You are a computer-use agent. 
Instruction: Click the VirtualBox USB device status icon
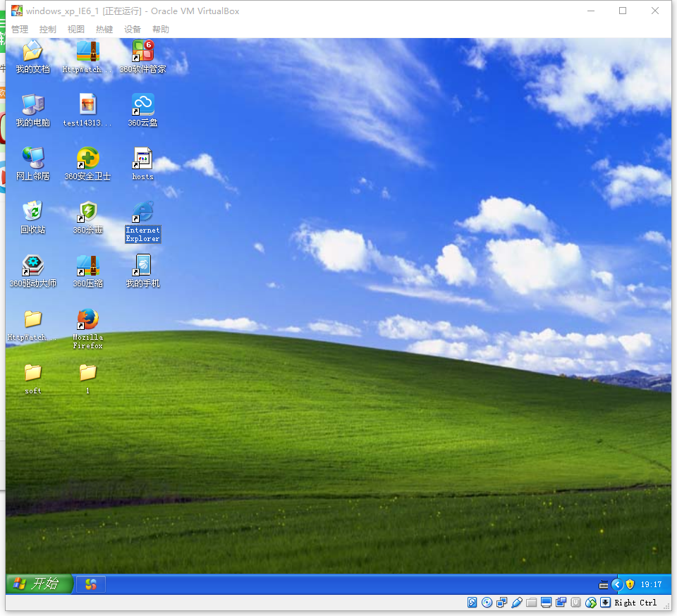click(516, 603)
